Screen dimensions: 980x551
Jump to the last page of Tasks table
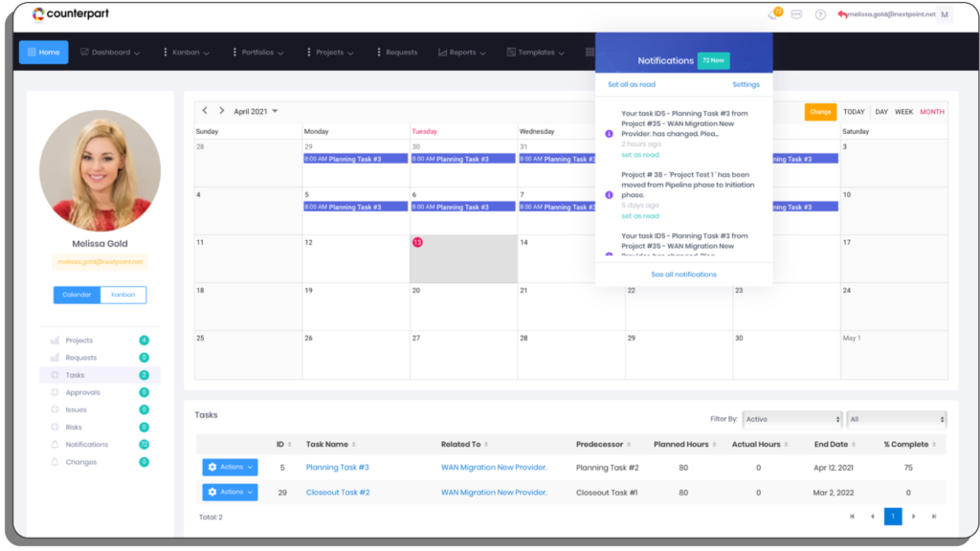pyautogui.click(x=934, y=517)
